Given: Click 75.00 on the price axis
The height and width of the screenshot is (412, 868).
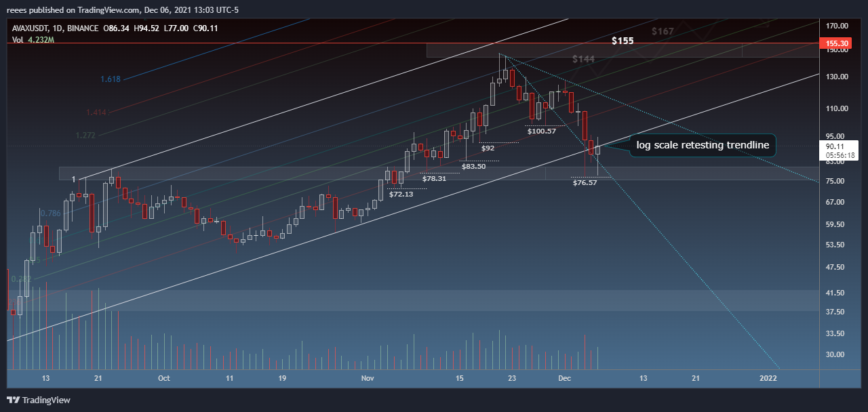Looking at the screenshot, I should [836, 181].
